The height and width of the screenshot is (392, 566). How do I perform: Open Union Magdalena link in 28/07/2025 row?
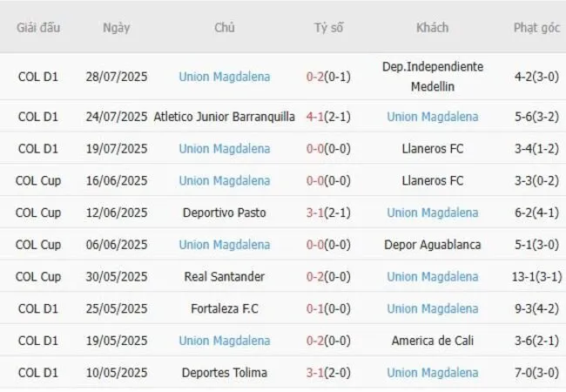[x=225, y=77]
